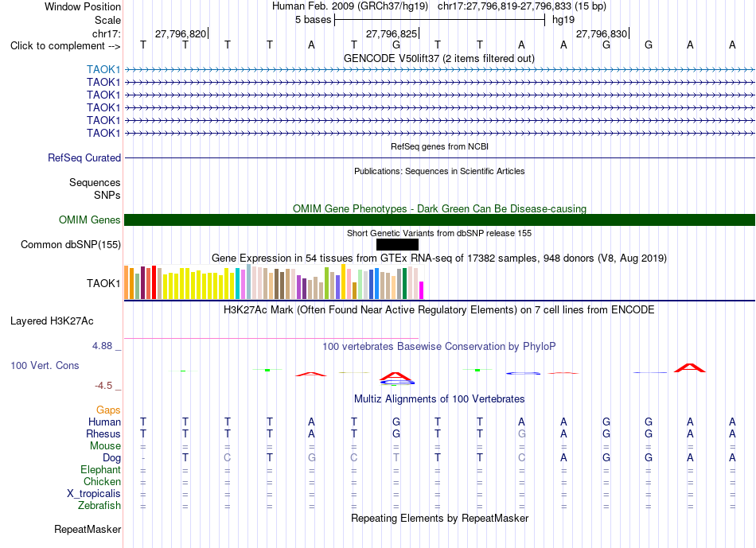Open the light blue TAOK1 transcript label
The height and width of the screenshot is (548, 756).
(x=103, y=69)
